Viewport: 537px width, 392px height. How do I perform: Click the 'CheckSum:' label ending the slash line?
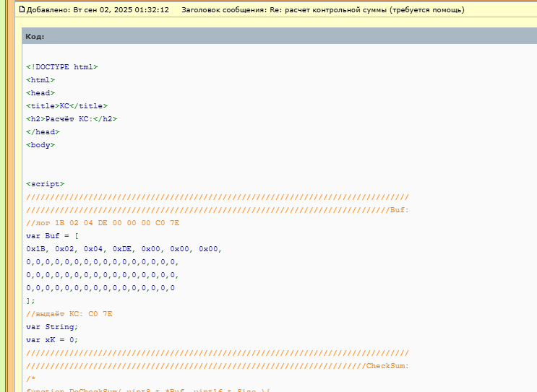tap(389, 366)
